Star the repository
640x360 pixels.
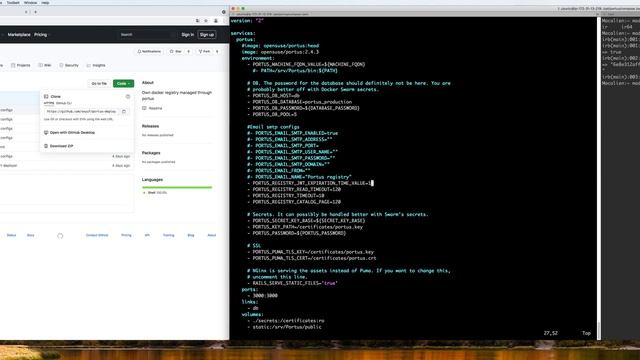(176, 51)
